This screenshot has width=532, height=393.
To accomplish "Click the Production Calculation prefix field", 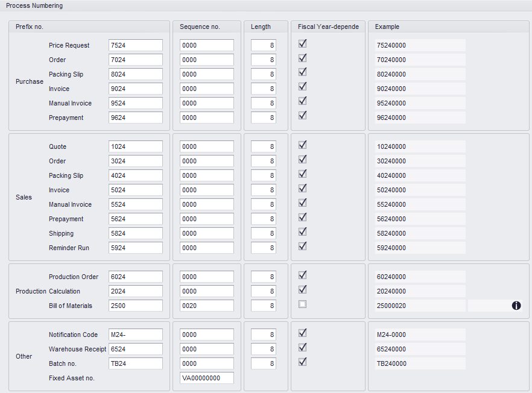I will pyautogui.click(x=136, y=291).
